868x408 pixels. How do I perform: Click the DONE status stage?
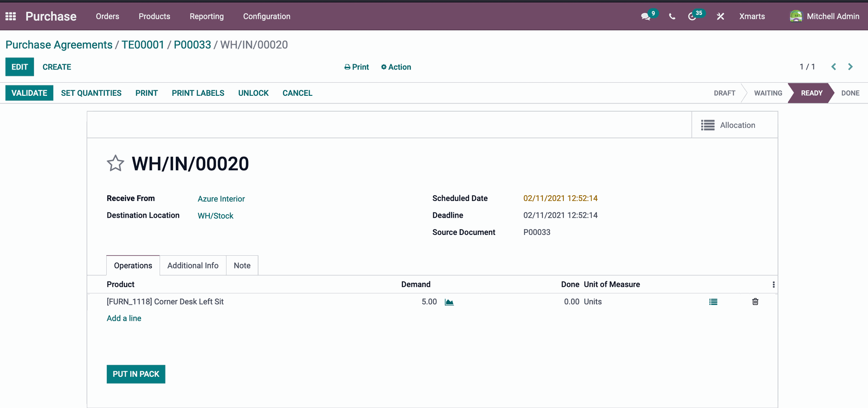850,93
